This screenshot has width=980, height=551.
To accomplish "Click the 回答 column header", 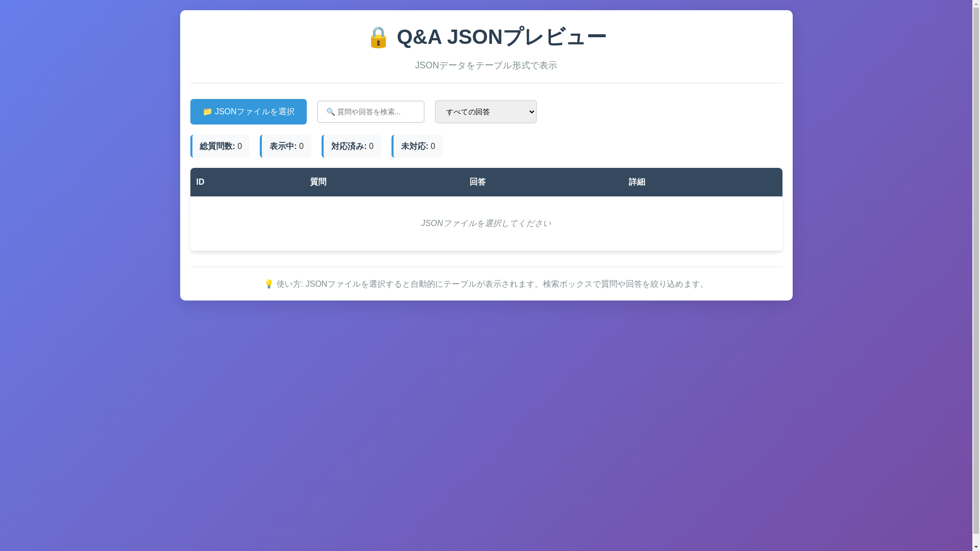I will click(543, 182).
